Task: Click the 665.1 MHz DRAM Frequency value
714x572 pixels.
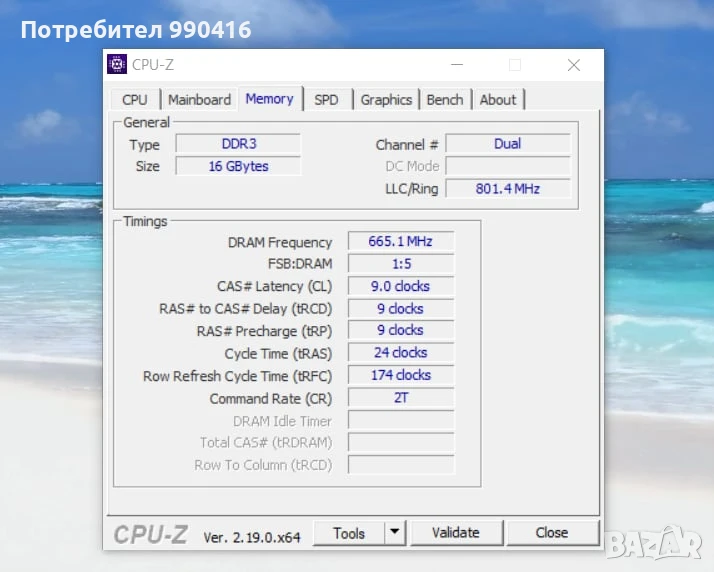Action: 401,241
